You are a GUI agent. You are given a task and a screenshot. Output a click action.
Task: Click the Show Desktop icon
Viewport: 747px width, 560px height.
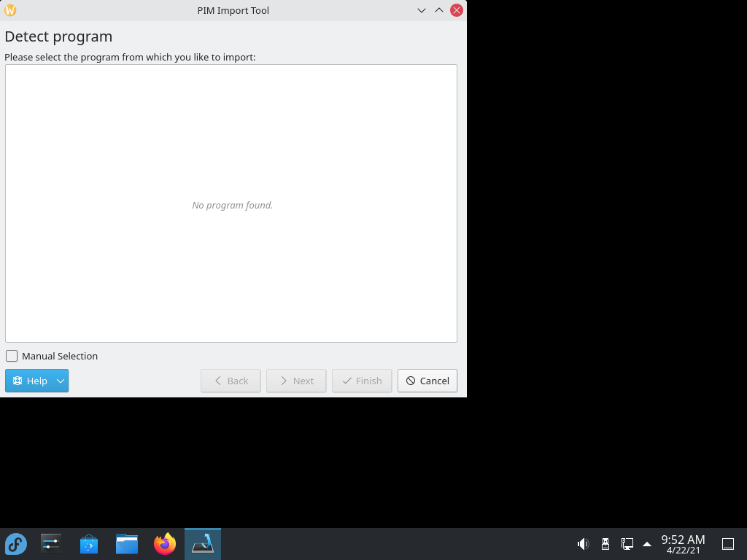(x=728, y=544)
